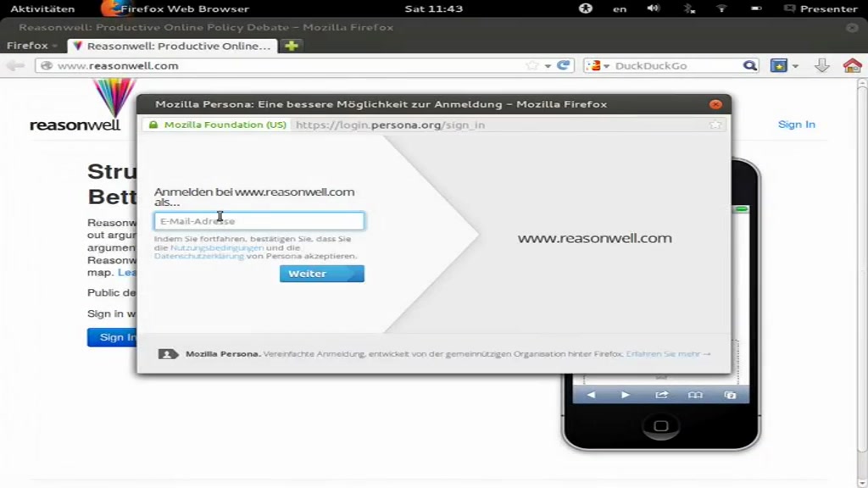Open the downloads arrow button

[x=822, y=66]
